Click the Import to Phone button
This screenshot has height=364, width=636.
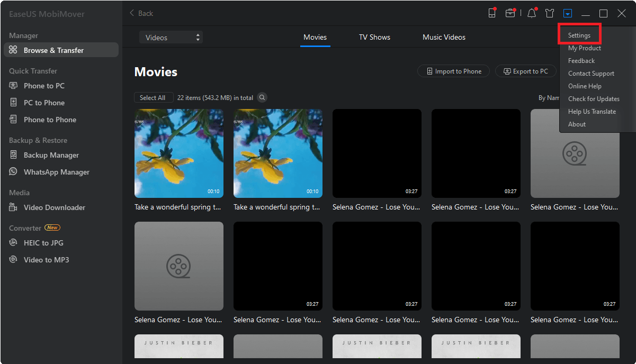click(454, 71)
